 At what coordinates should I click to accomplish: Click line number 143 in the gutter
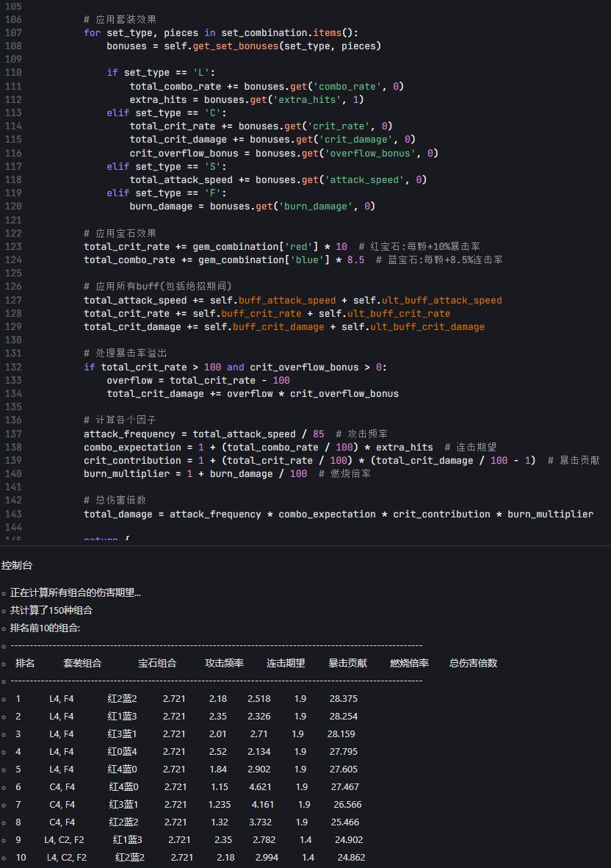point(13,514)
